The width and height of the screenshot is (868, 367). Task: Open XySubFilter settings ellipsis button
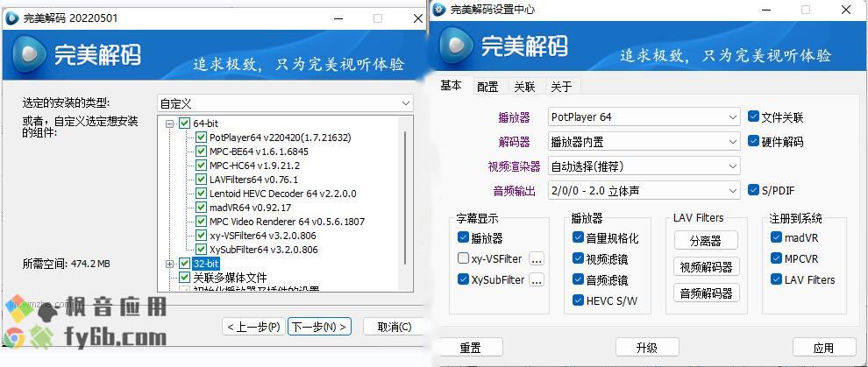pos(537,280)
